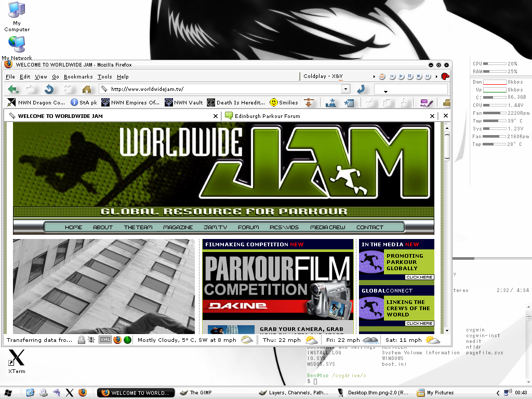
Task: Open the address bar history dropdown
Action: 345,89
